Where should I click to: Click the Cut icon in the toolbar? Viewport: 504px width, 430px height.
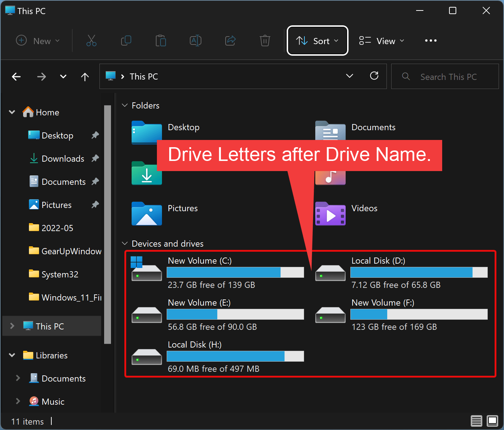91,41
